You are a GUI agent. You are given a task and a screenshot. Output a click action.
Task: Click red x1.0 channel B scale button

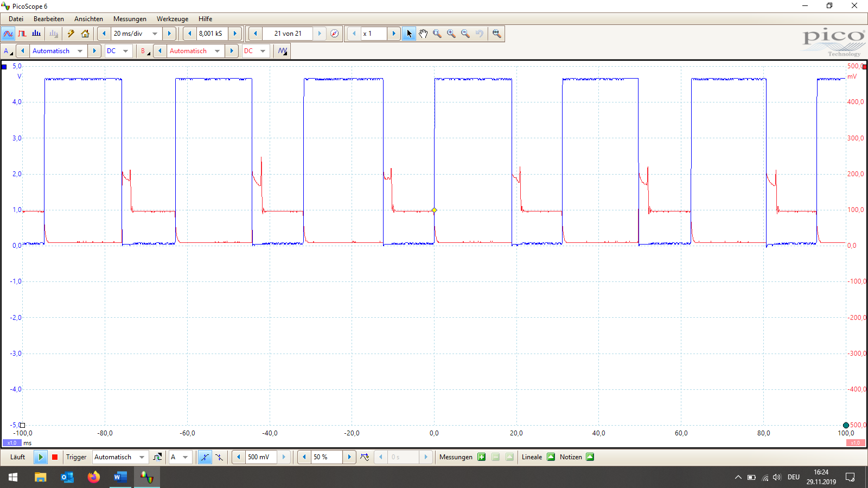(856, 443)
